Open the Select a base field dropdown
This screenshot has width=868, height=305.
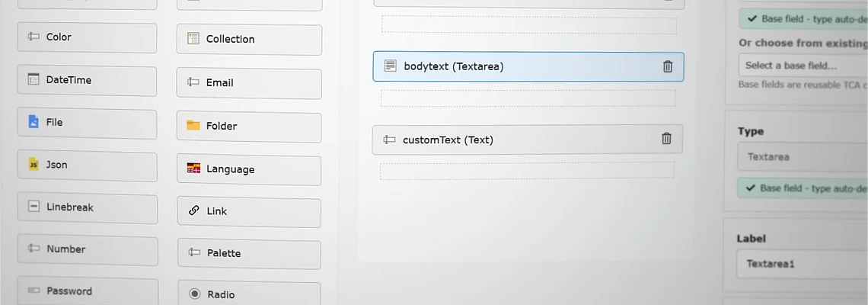(x=803, y=66)
